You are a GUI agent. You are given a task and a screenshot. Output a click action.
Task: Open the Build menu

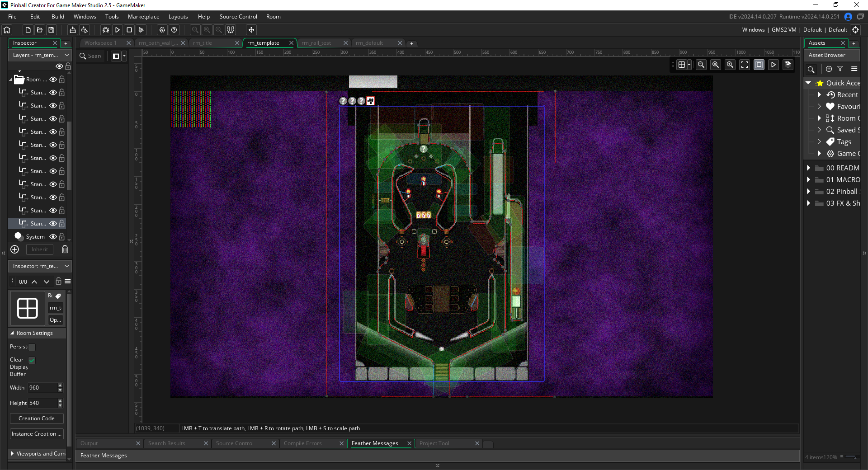point(58,17)
